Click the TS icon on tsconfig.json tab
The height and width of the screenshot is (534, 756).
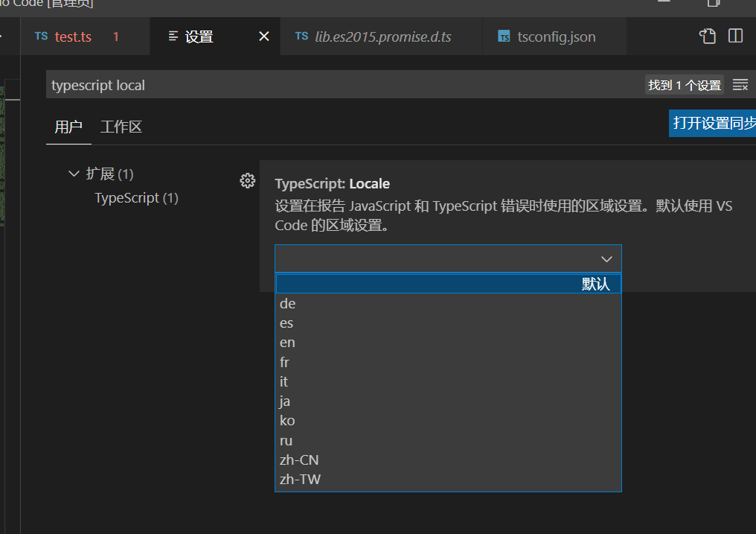(504, 36)
